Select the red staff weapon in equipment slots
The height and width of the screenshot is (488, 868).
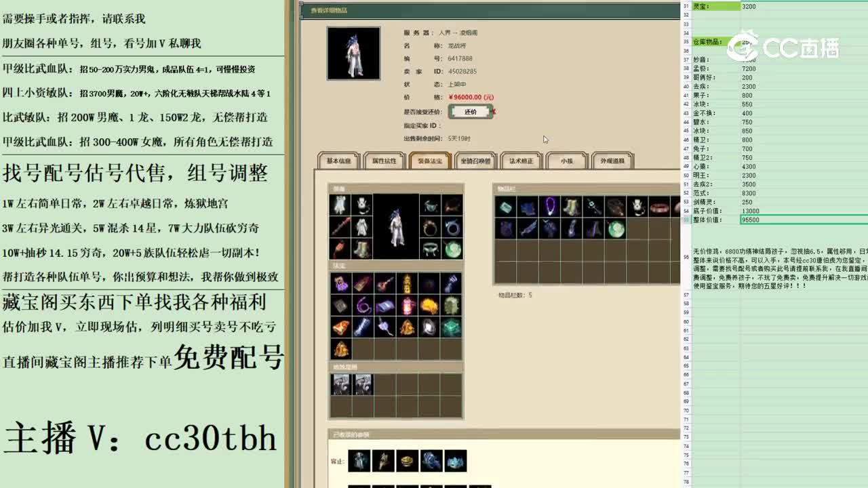[x=340, y=227]
